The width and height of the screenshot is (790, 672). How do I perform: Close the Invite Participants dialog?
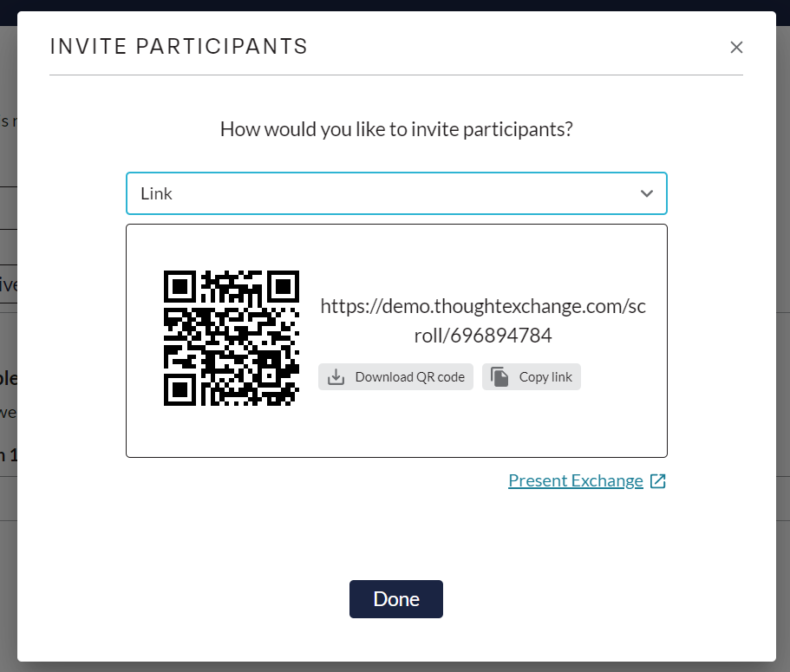(x=736, y=47)
